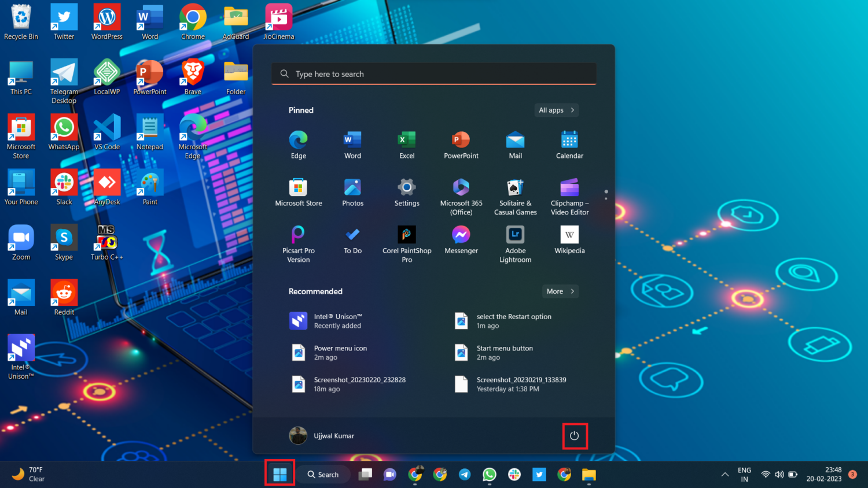Open the notification badge in system tray
This screenshot has height=488, width=868.
coord(852,474)
